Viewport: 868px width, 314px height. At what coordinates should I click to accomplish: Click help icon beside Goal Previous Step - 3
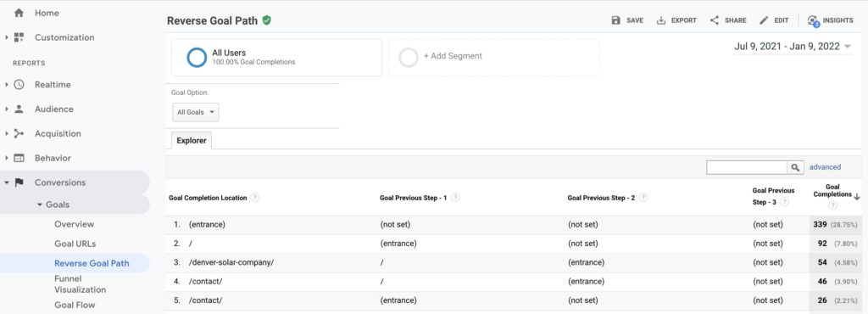(x=785, y=202)
